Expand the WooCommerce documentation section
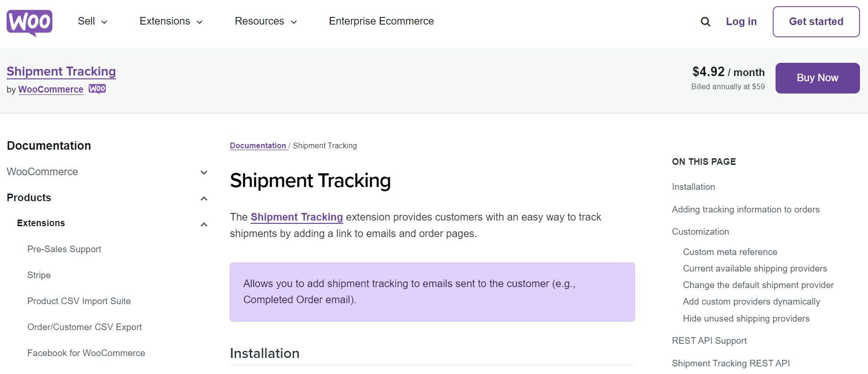 pos(204,172)
